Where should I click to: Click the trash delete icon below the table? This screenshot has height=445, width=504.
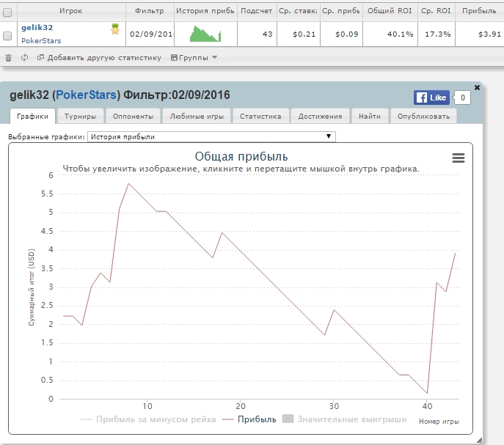(8, 58)
